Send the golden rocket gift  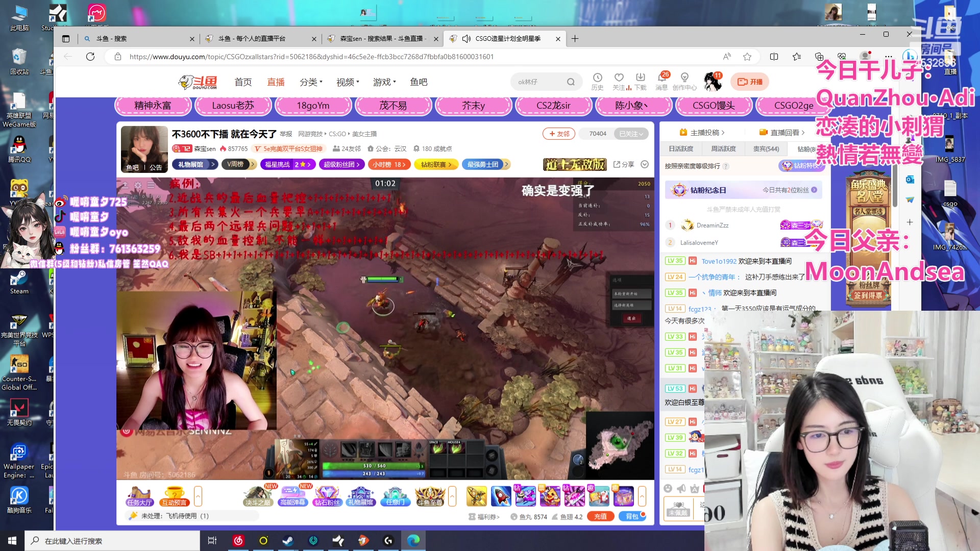click(476, 496)
